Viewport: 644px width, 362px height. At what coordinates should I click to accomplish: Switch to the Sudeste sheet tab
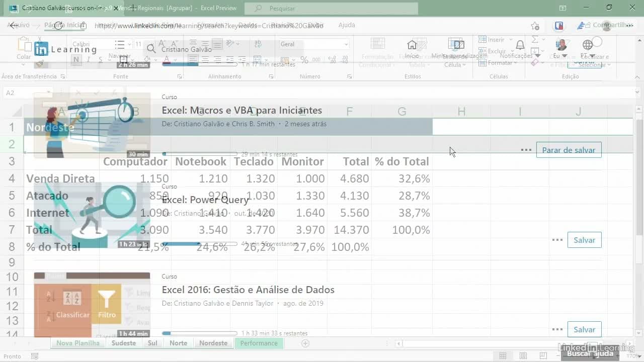tap(124, 343)
